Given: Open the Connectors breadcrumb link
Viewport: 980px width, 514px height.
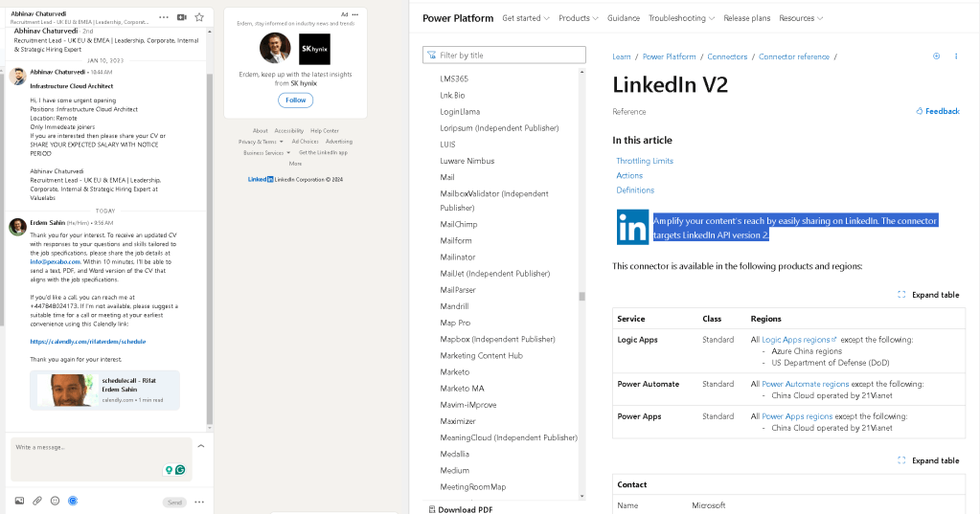Looking at the screenshot, I should (x=727, y=56).
